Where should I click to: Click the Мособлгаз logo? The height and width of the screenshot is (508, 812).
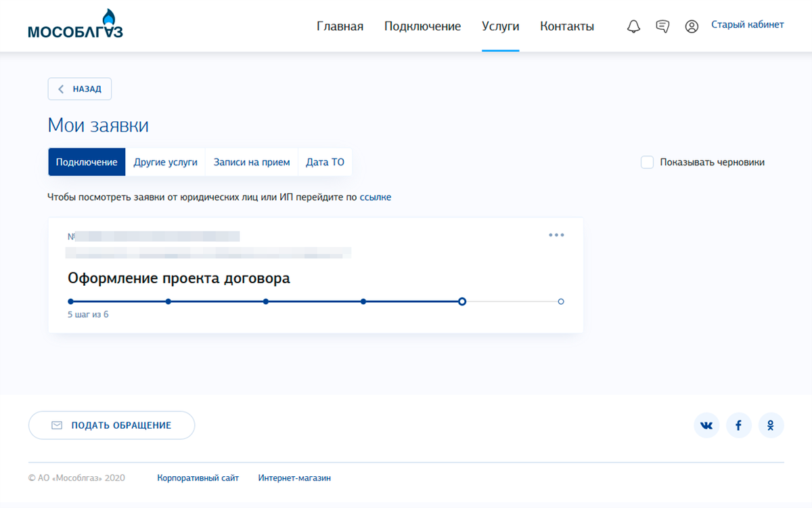click(76, 24)
